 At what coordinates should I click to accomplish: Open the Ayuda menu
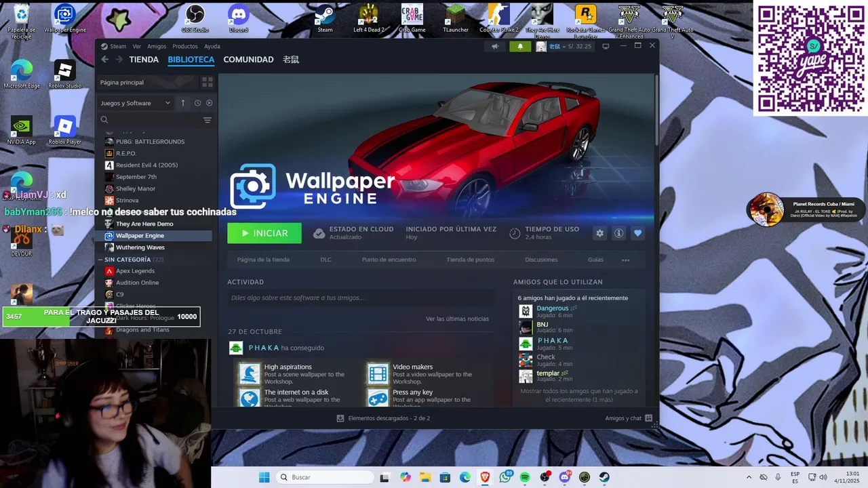(x=212, y=46)
